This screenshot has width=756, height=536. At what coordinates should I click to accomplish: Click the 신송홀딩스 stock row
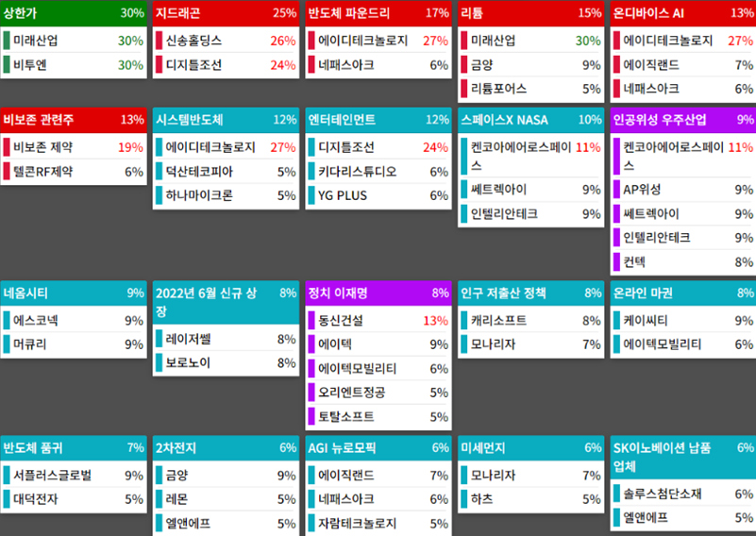point(226,41)
